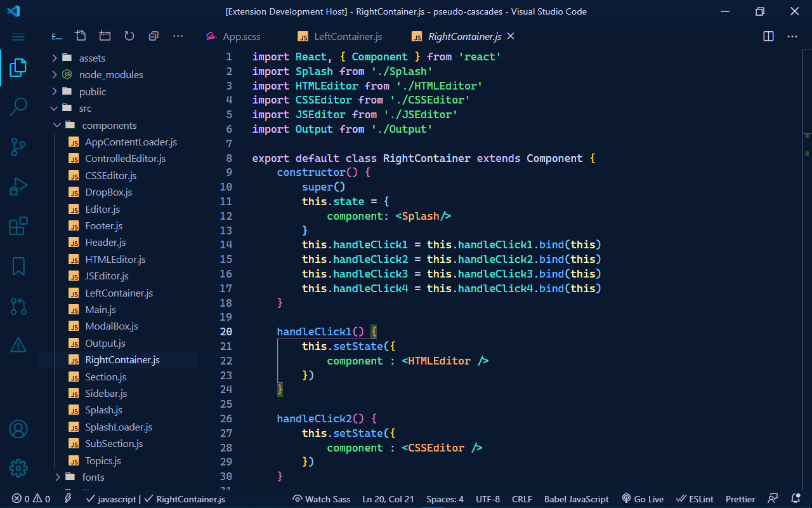Image resolution: width=812 pixels, height=508 pixels.
Task: Refresh the Explorer file tree
Action: pos(129,36)
